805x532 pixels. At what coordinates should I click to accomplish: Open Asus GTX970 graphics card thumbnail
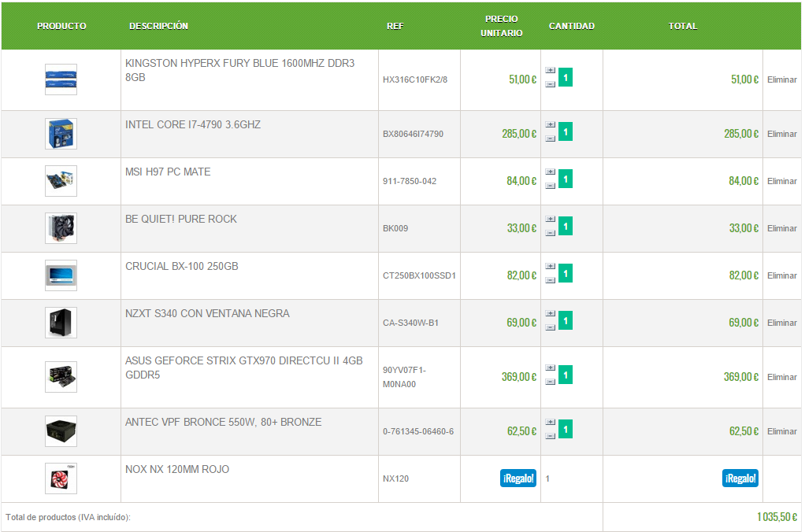click(61, 377)
